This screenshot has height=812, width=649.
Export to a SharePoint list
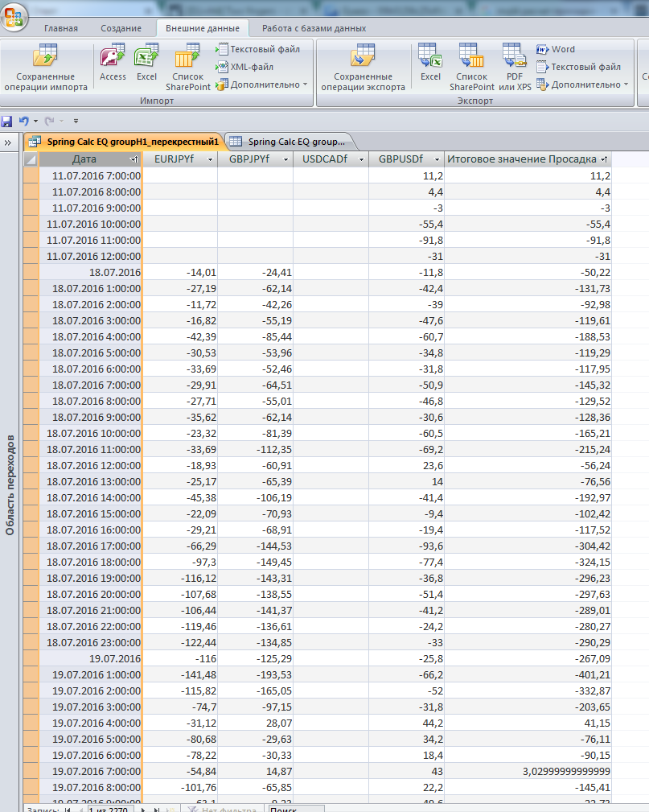click(471, 68)
